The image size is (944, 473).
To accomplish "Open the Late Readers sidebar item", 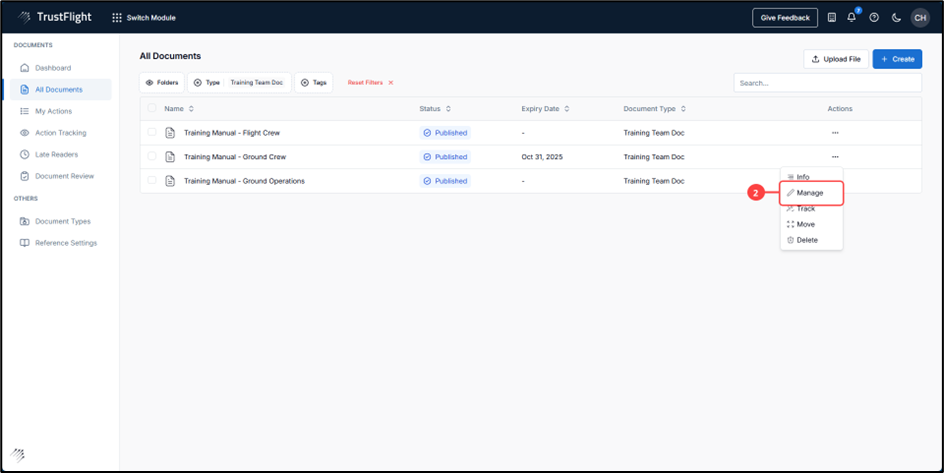I will (x=56, y=154).
